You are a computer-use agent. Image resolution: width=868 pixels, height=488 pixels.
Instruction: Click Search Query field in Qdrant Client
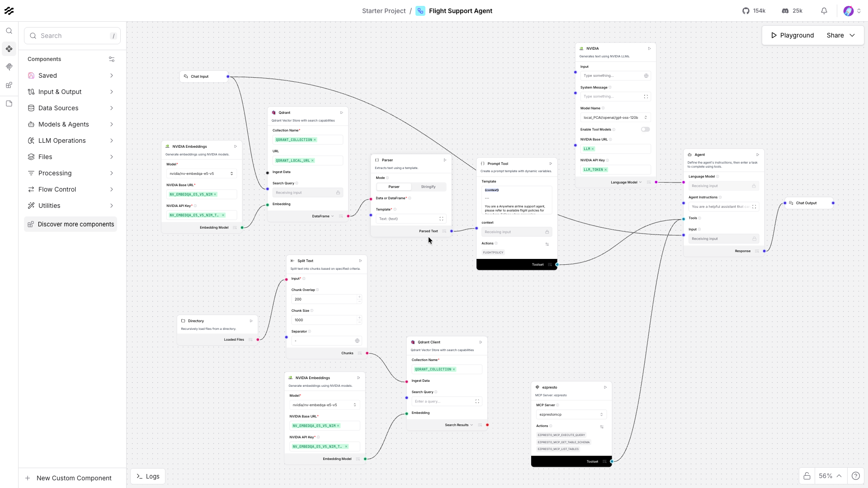point(443,401)
